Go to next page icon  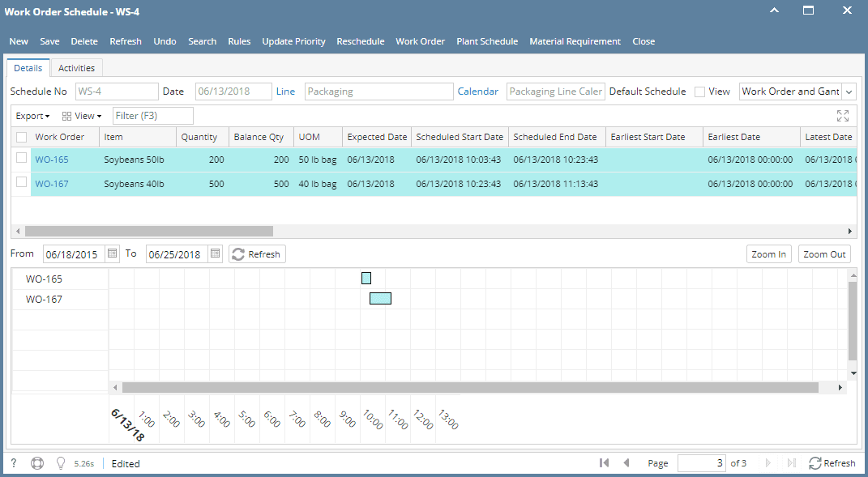click(x=768, y=463)
